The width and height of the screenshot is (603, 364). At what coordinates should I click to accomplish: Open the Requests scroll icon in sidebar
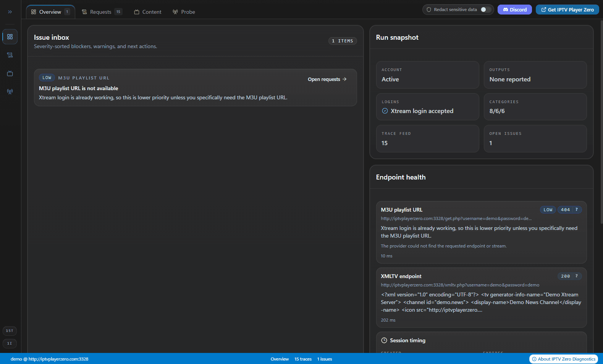[x=10, y=55]
